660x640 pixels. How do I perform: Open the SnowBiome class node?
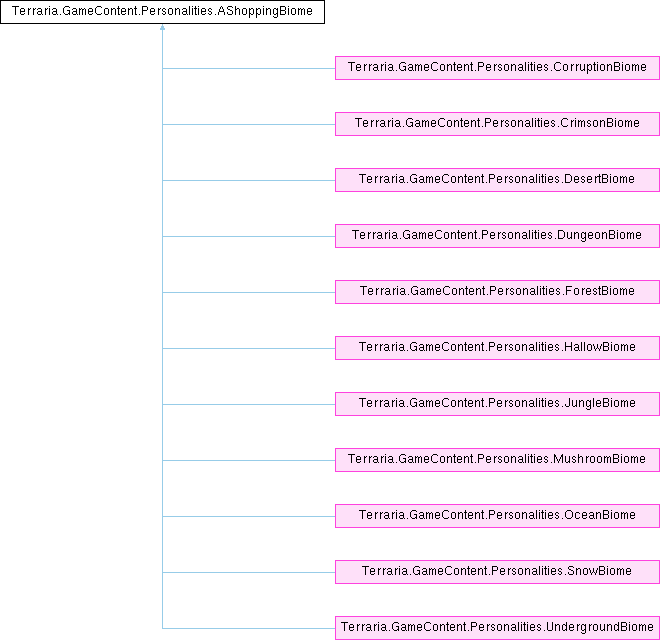[497, 572]
